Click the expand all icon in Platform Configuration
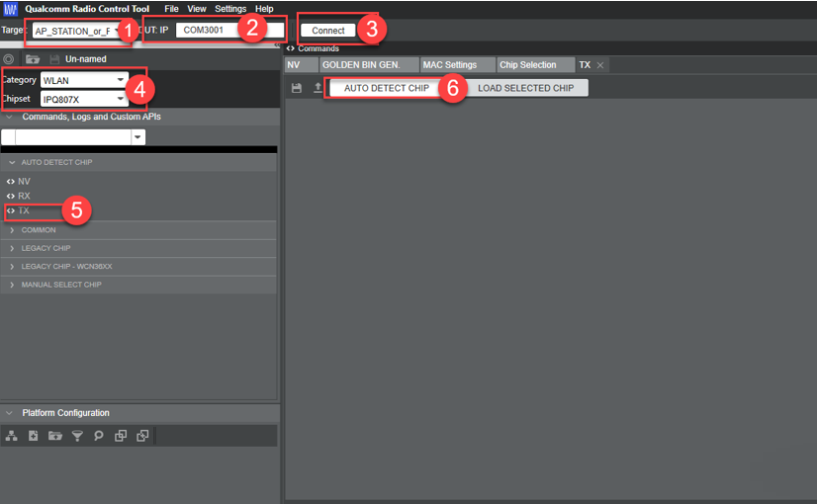 tap(121, 436)
